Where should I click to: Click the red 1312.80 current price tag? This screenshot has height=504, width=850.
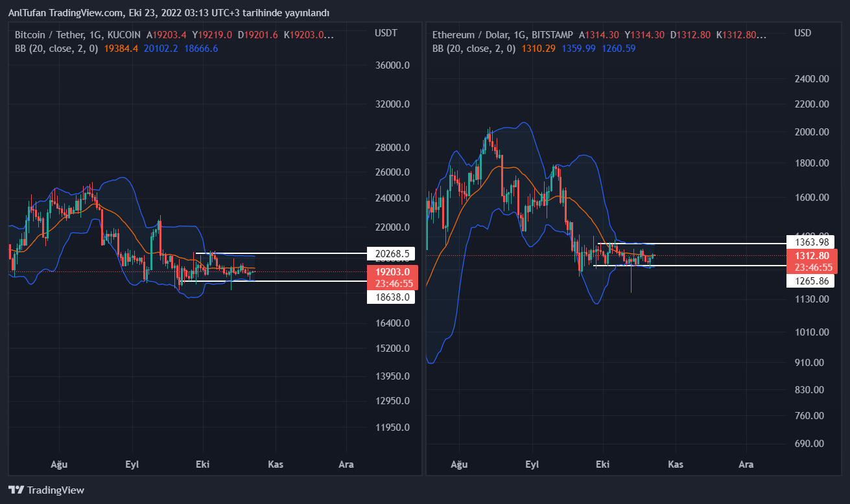click(809, 255)
